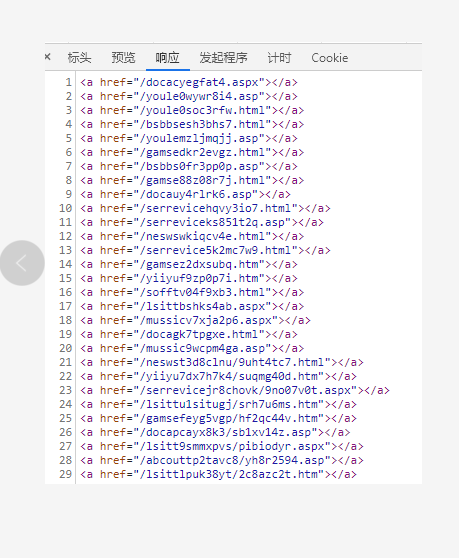Close the request details panel

(x=48, y=57)
